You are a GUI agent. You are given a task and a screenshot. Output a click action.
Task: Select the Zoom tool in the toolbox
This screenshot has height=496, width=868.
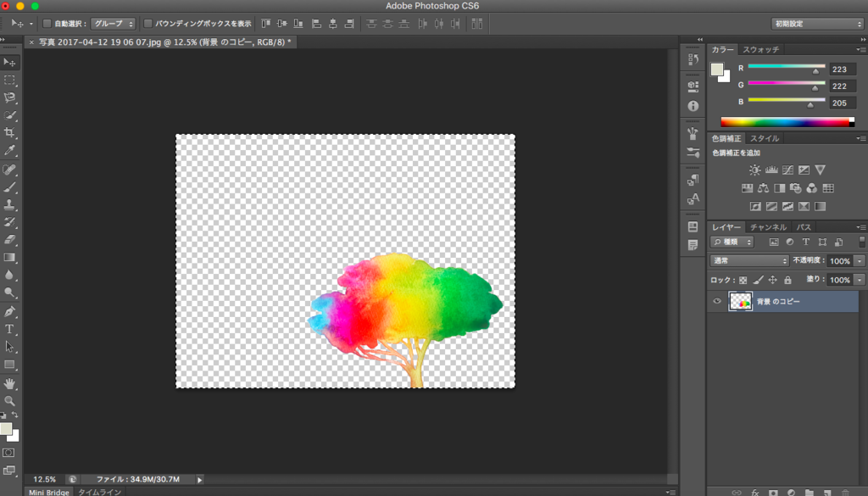(9, 401)
